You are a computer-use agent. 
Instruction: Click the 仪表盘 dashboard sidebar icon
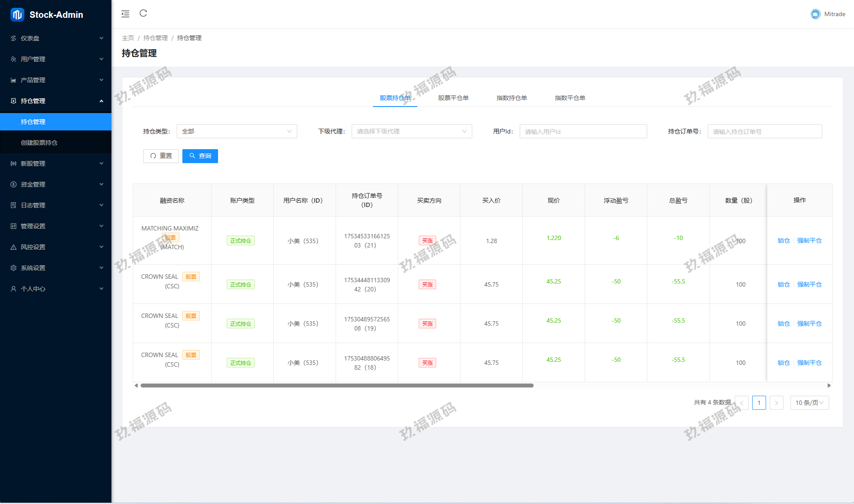13,38
